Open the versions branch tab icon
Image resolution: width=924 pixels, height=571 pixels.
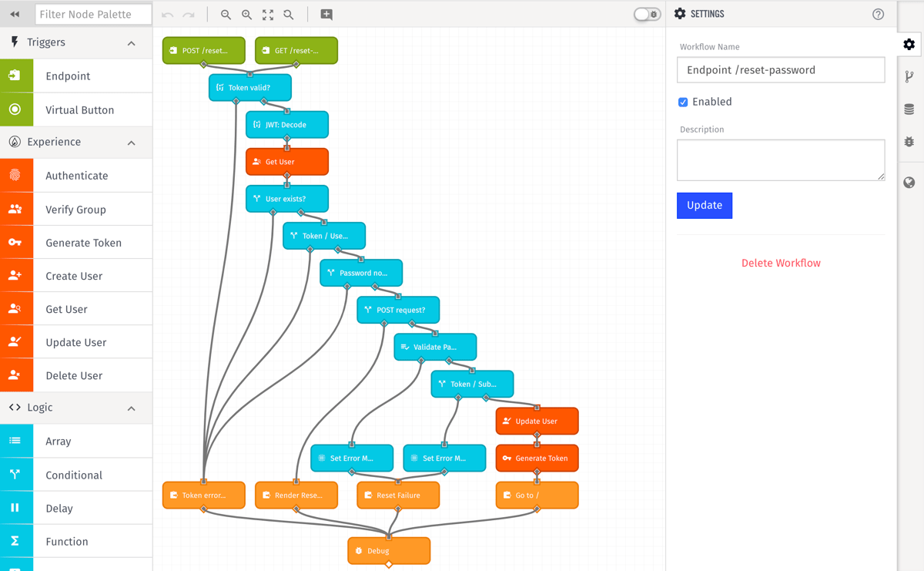909,76
